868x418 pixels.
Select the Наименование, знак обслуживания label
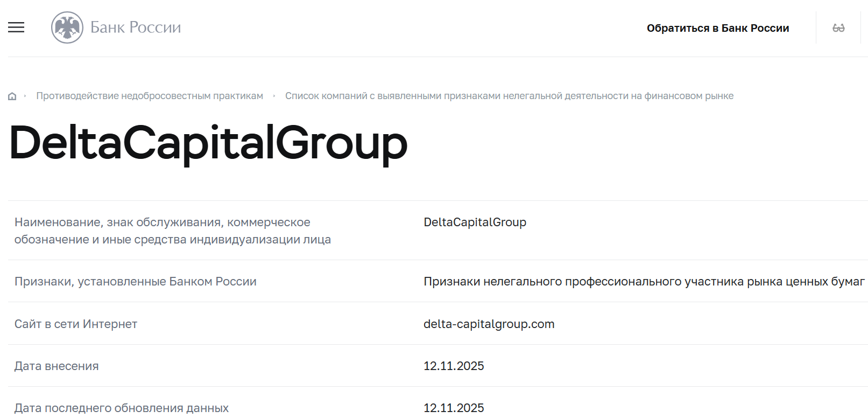[173, 231]
